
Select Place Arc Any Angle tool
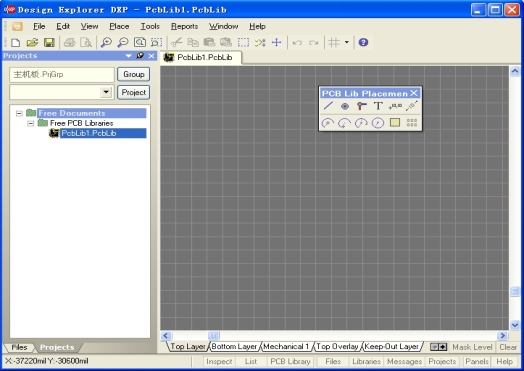pyautogui.click(x=361, y=123)
